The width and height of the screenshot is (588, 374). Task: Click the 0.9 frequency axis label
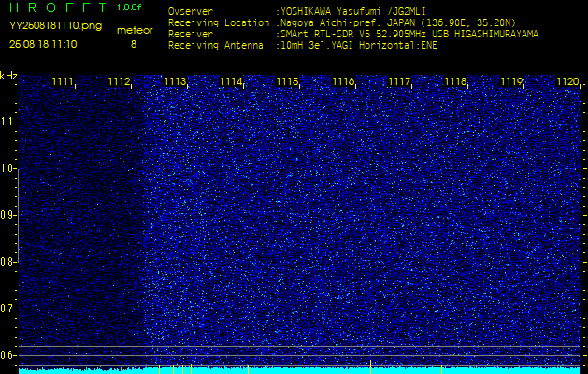[x=7, y=215]
